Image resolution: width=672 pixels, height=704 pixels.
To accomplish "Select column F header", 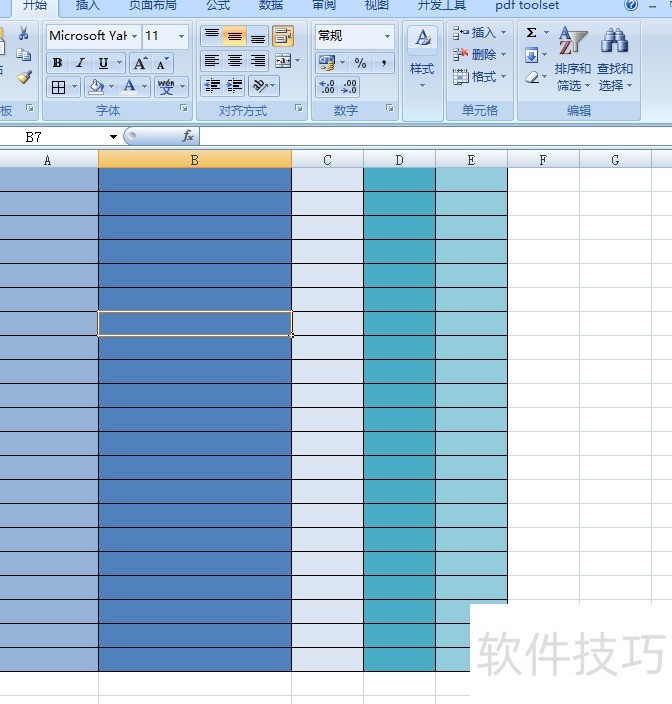I will tap(543, 160).
